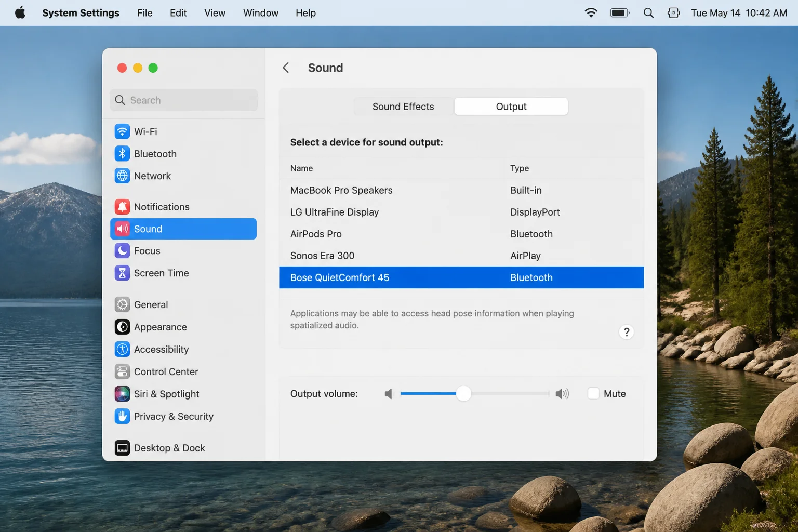Open Control Center from menu bar
The height and width of the screenshot is (532, 798).
tap(673, 13)
